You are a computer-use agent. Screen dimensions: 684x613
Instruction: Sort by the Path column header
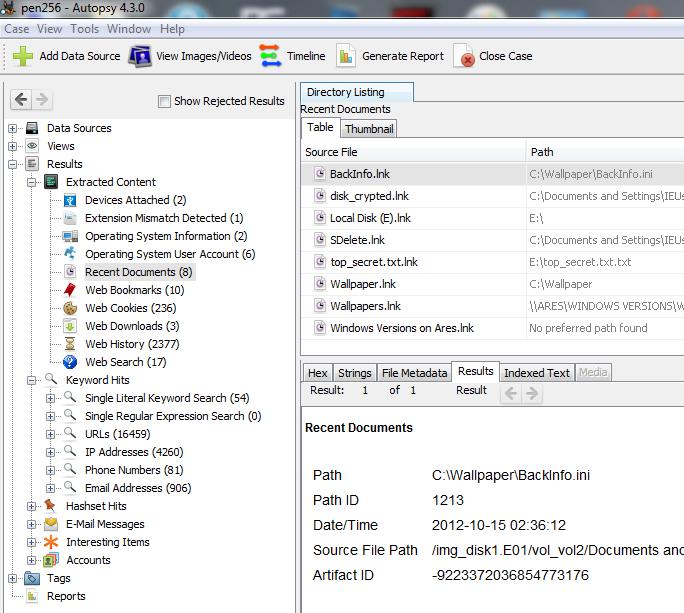[605, 152]
